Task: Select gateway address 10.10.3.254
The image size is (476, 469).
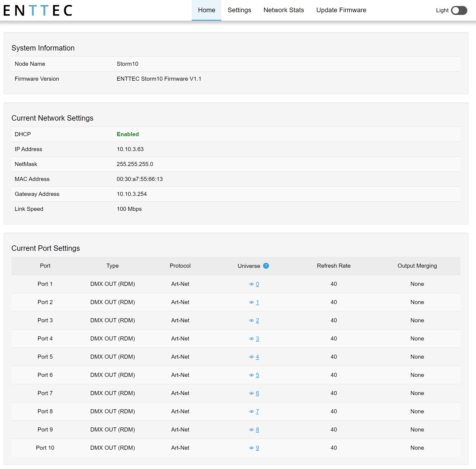Action: 132,194
